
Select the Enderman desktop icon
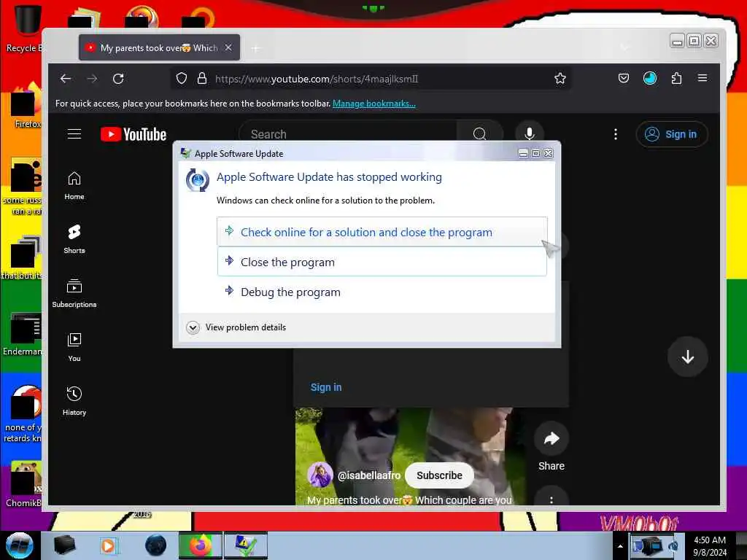click(x=23, y=335)
